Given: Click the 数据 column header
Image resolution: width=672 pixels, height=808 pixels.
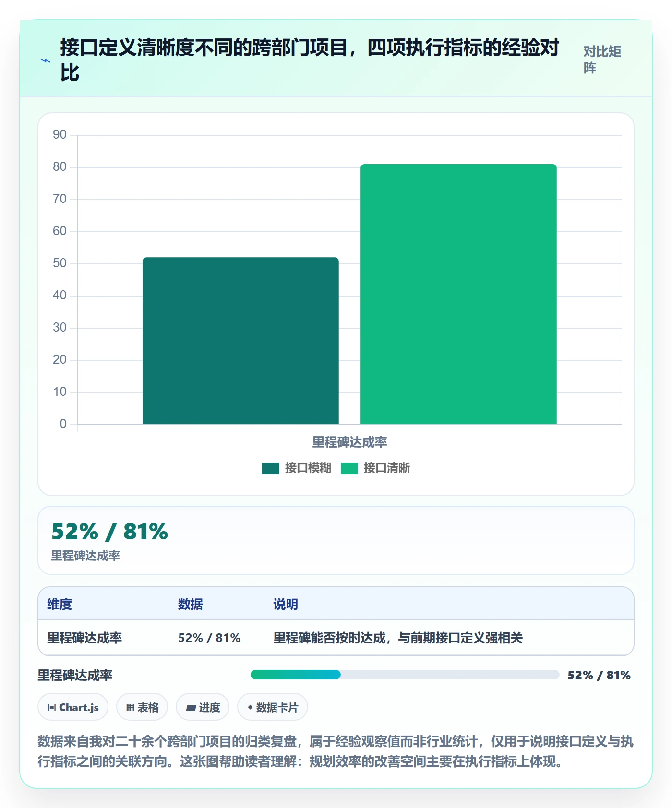Looking at the screenshot, I should pos(190,604).
